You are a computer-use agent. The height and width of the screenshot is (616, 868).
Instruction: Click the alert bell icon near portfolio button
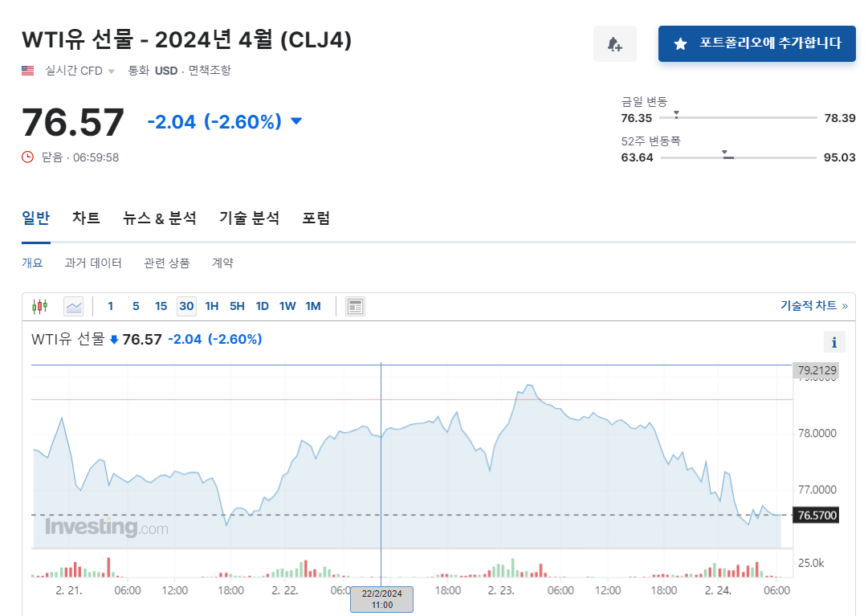615,43
